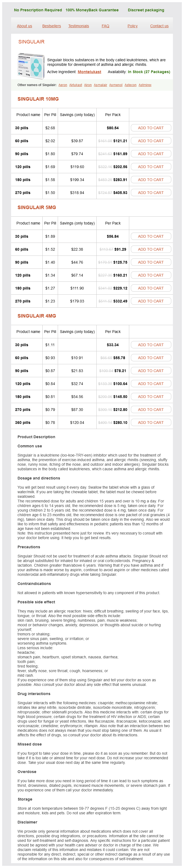The image size is (184, 868).
Task: Follow the Airlukast link
Action: [76, 85]
